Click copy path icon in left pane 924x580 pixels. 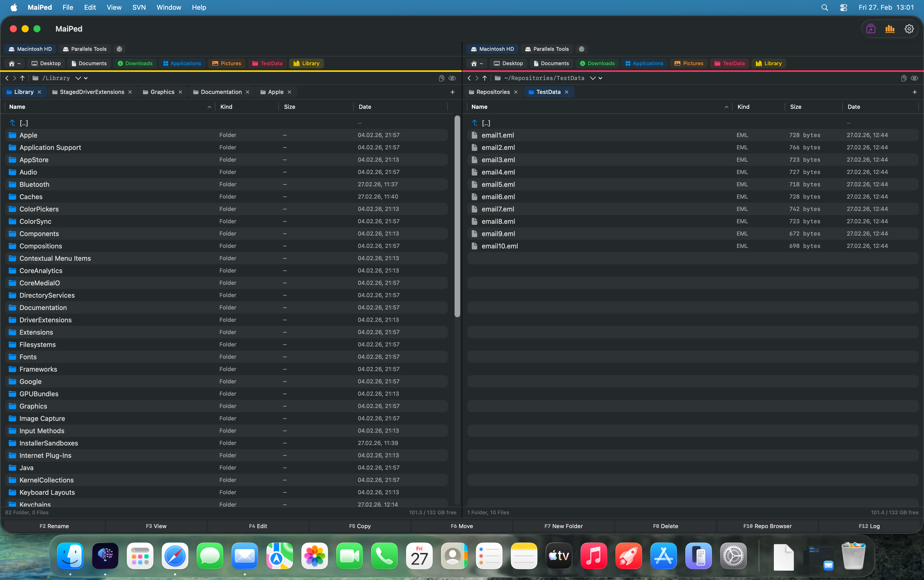point(441,78)
